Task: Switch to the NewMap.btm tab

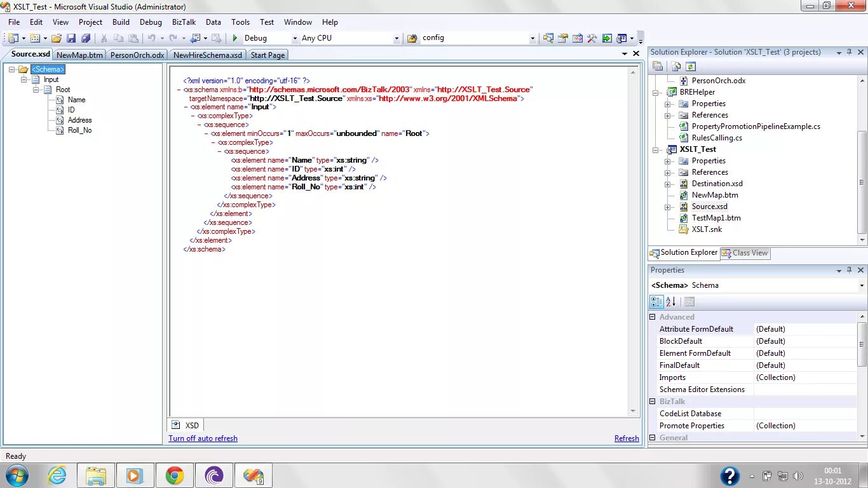Action: pyautogui.click(x=79, y=55)
